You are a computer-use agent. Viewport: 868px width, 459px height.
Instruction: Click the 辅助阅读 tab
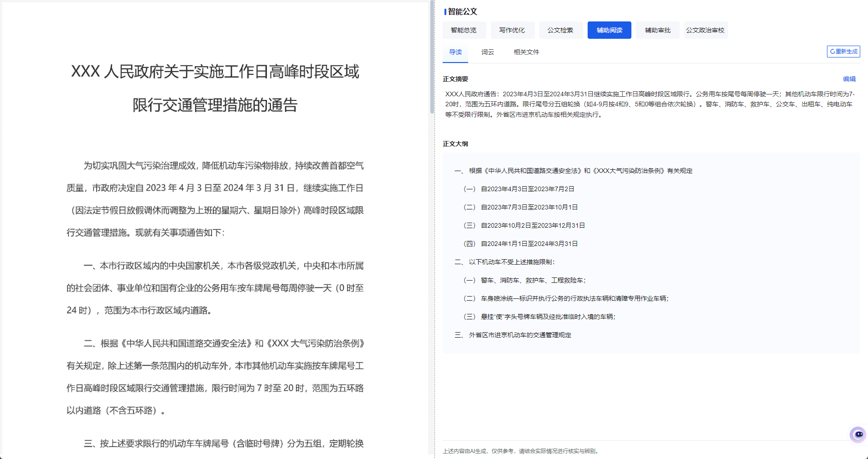point(610,30)
